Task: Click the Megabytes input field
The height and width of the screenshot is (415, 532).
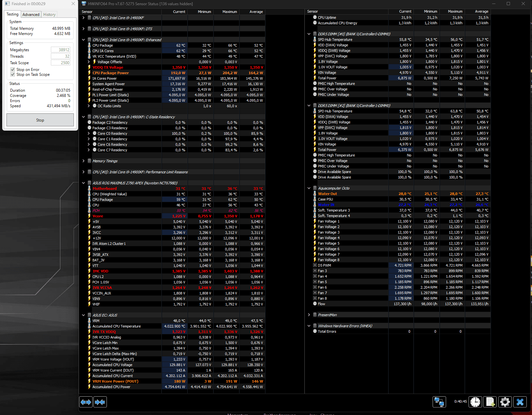Action: (61, 50)
